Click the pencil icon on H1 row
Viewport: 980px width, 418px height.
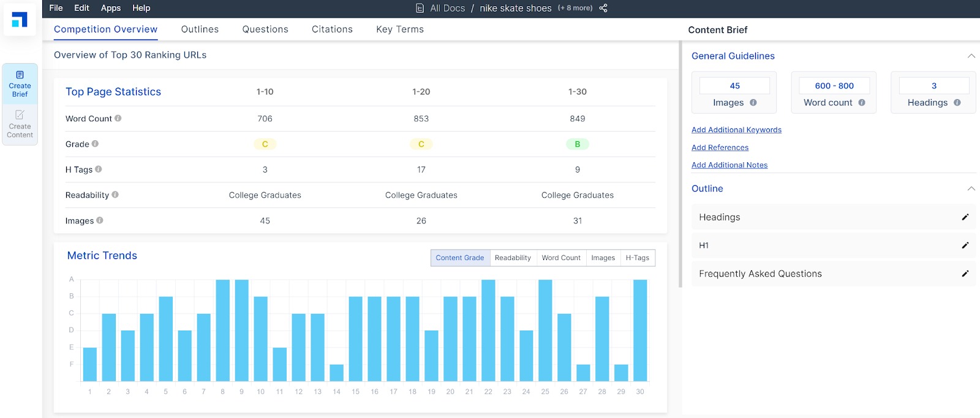(965, 245)
